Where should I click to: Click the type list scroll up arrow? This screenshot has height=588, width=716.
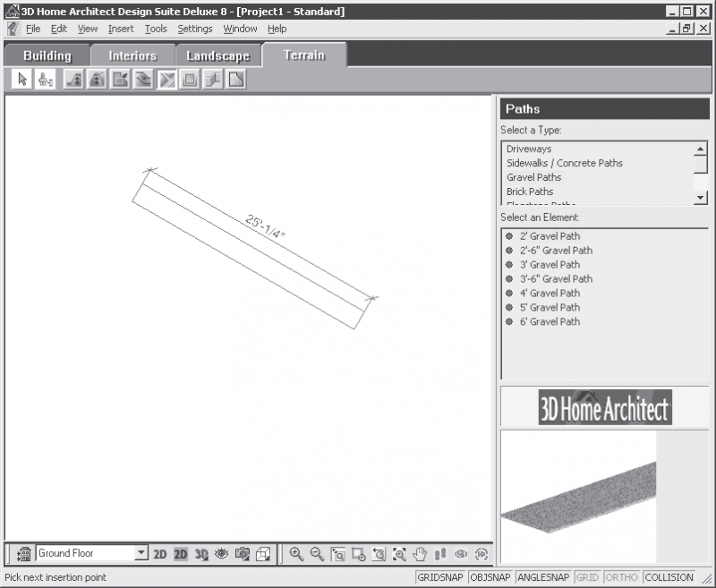[700, 149]
